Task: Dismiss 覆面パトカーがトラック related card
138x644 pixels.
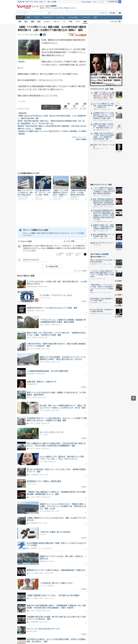Action: [33, 199]
